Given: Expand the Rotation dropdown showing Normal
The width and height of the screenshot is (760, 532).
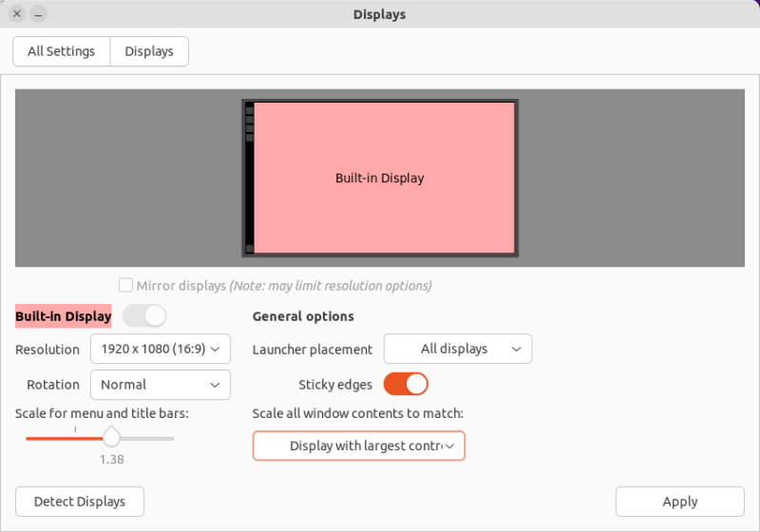Looking at the screenshot, I should click(161, 384).
